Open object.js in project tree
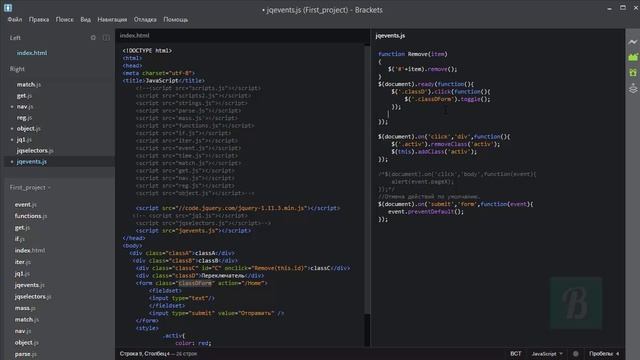 (26, 342)
